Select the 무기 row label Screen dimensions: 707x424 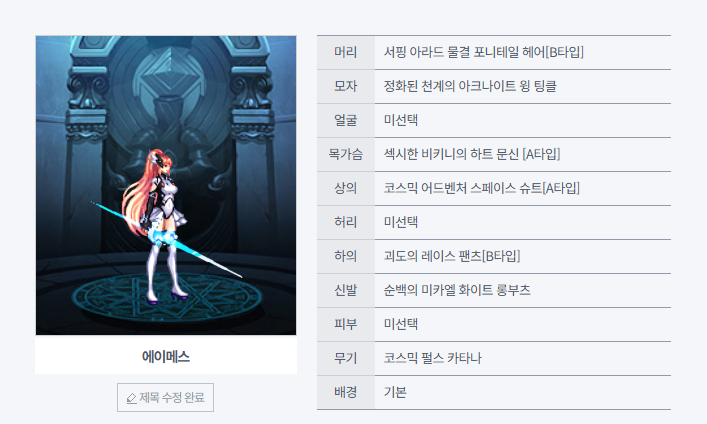(345, 358)
